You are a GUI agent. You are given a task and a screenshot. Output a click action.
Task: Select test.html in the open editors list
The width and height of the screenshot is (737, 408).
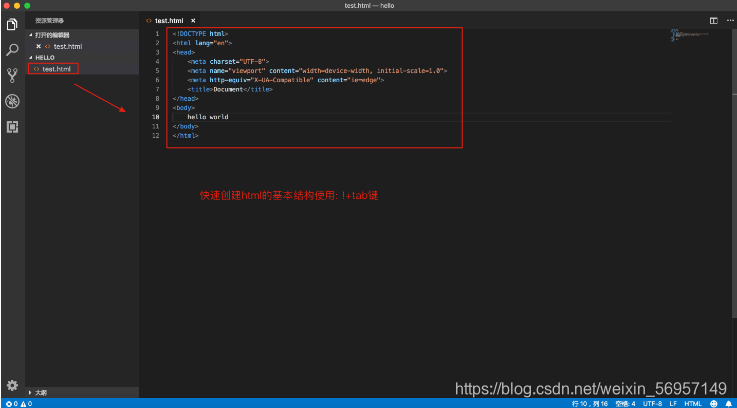click(82, 47)
